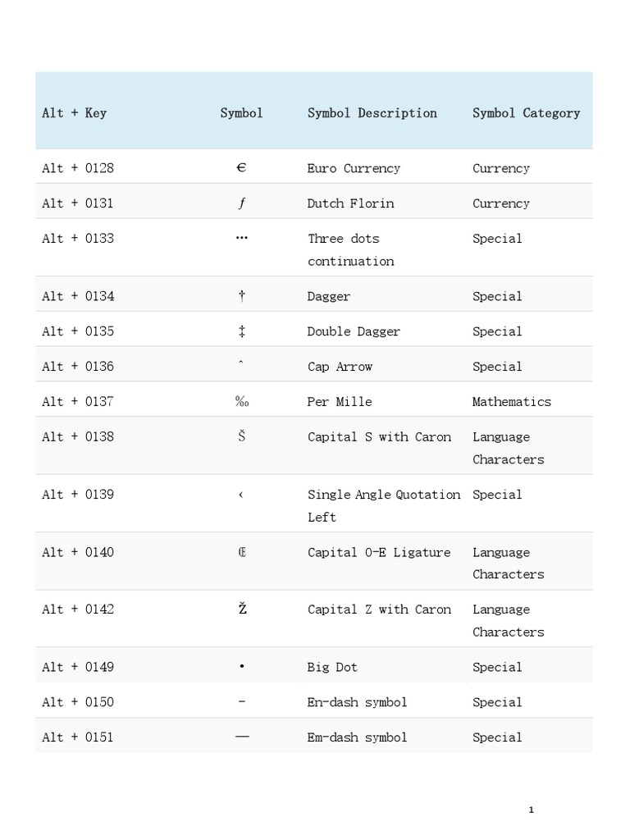Select the Per Mille symbol

pos(241,402)
